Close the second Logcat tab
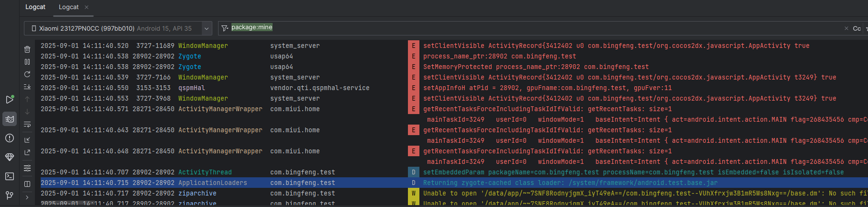The width and height of the screenshot is (868, 207). [87, 7]
